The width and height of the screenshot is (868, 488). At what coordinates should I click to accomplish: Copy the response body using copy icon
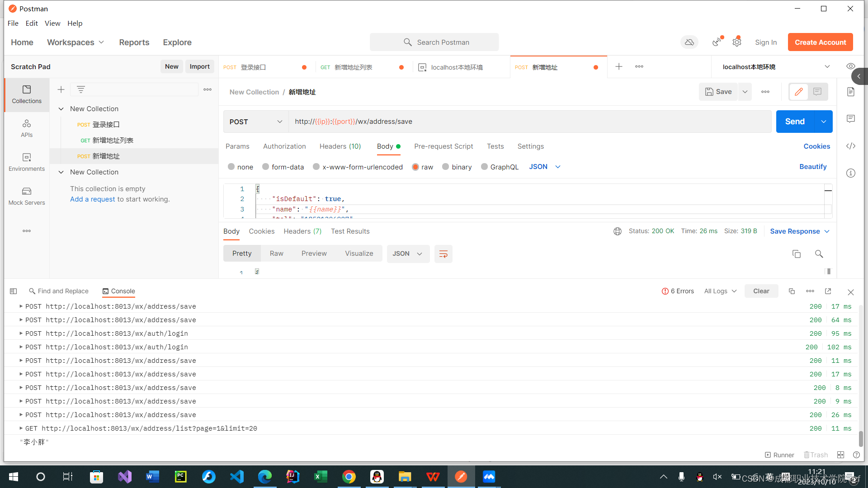click(x=796, y=254)
